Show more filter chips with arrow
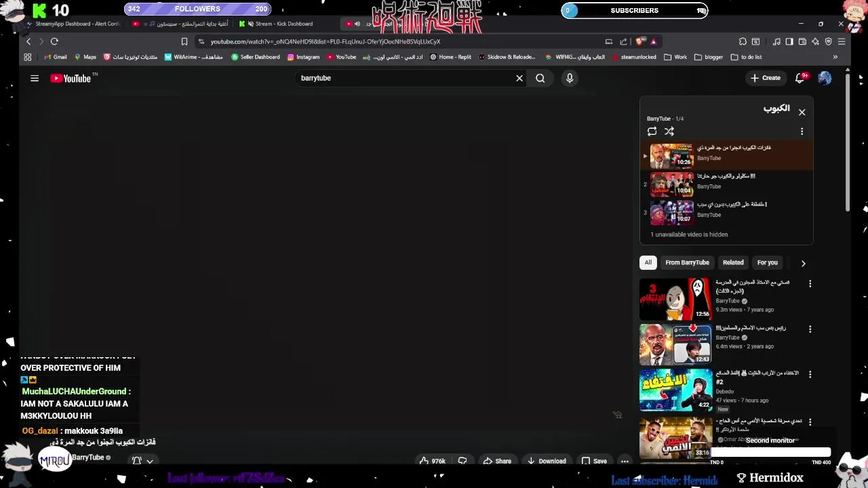Screen dimensions: 868x488 point(803,263)
